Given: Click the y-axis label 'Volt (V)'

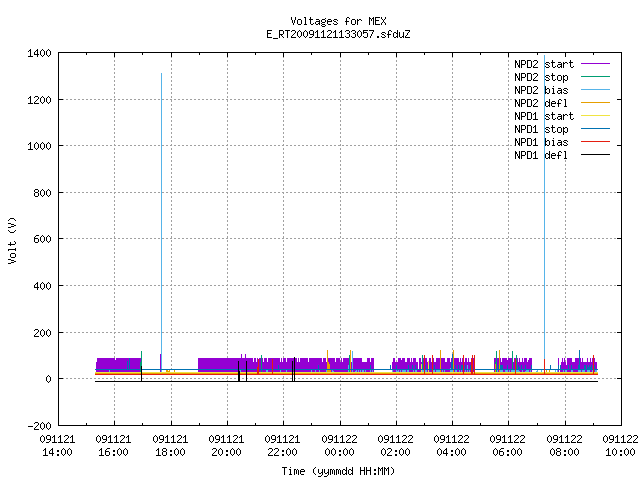Looking at the screenshot, I should coord(12,240).
